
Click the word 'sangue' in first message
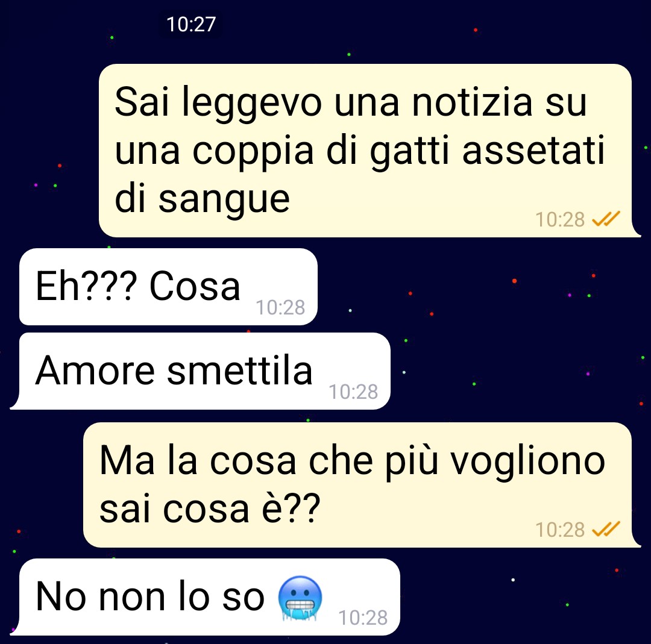pos(224,201)
